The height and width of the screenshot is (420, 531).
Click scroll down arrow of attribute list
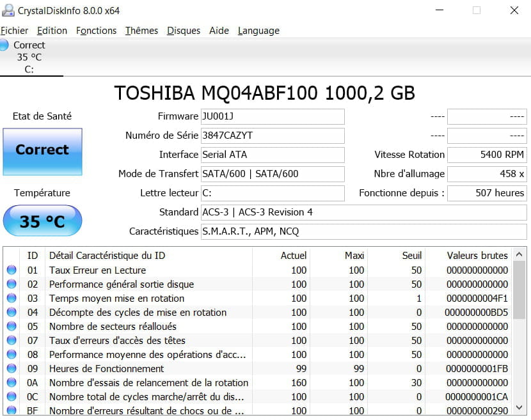[x=519, y=407]
